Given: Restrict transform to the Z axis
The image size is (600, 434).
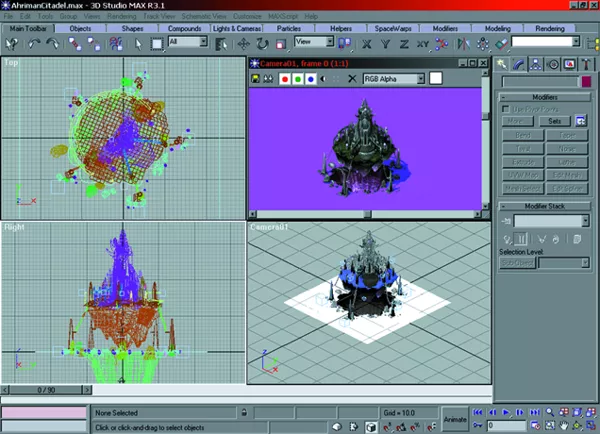Looking at the screenshot, I should click(404, 44).
